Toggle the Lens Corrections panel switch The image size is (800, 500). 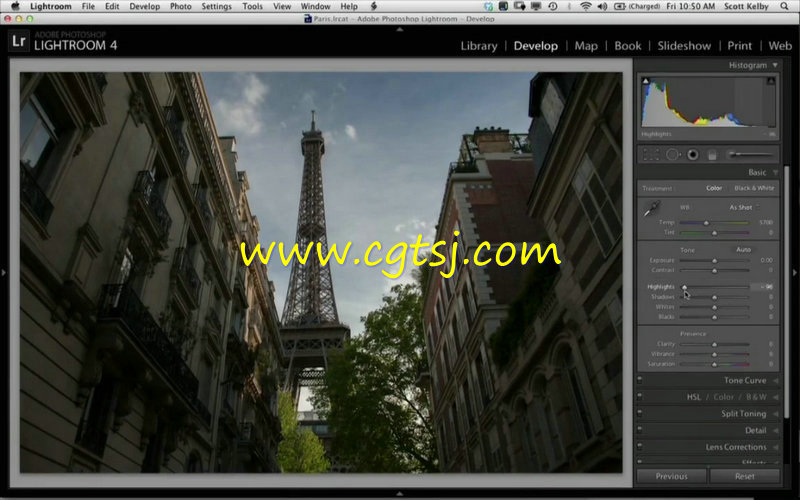(640, 447)
